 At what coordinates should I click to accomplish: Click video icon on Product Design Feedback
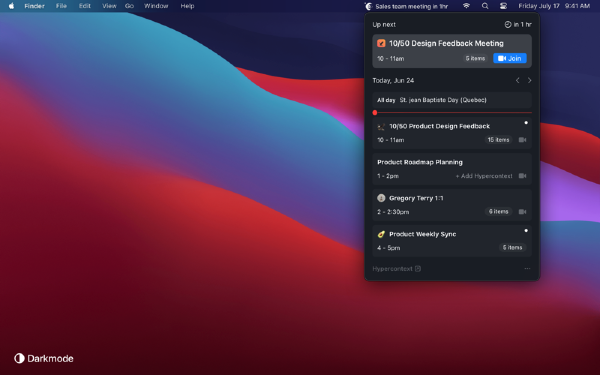522,140
